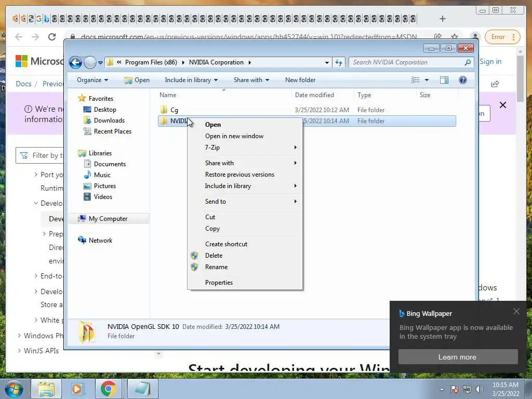Click Open in the Explorer toolbar
The image size is (532, 399).
pyautogui.click(x=137, y=80)
